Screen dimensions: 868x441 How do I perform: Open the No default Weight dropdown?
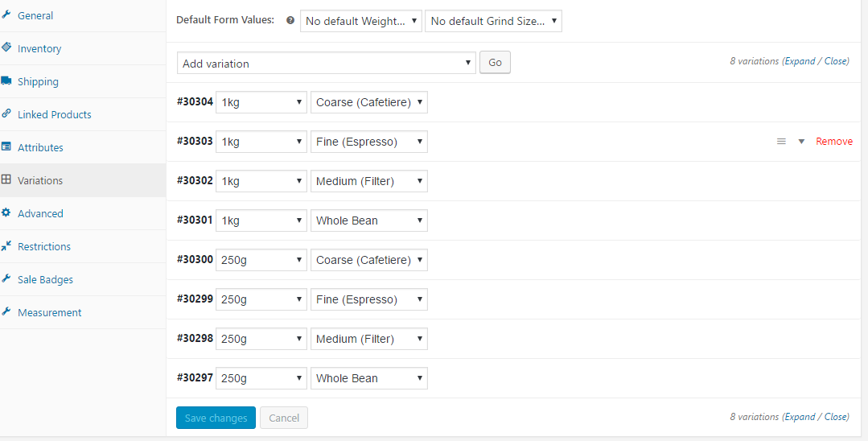coord(361,21)
